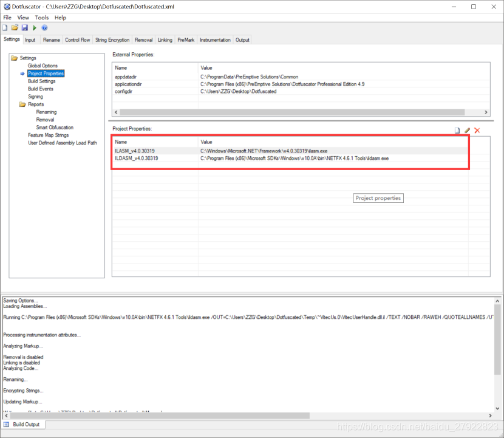Image resolution: width=504 pixels, height=438 pixels.
Task: Click the Dotfuscator app icon in title bar
Action: click(x=7, y=7)
